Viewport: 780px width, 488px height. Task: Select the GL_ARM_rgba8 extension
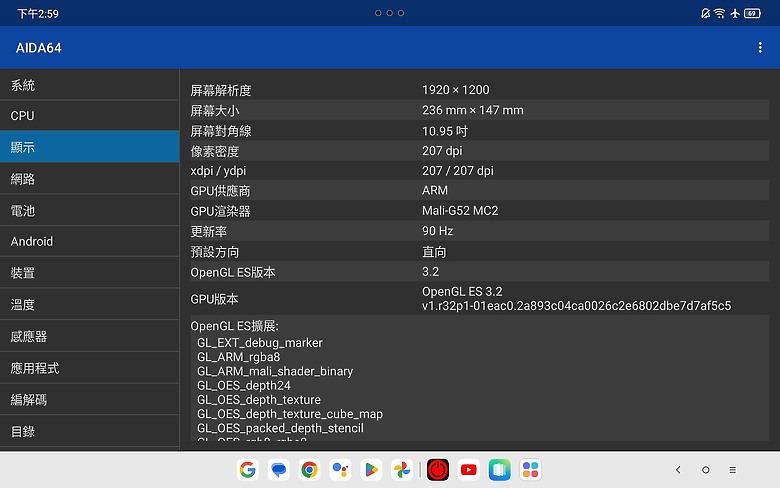[x=238, y=357]
